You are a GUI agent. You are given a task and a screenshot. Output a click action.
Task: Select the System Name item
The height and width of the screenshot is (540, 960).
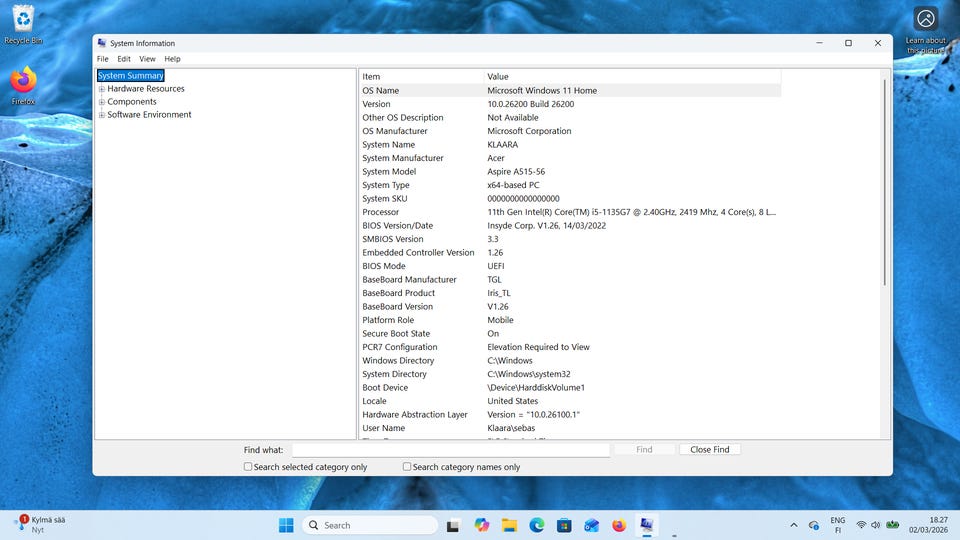[388, 144]
